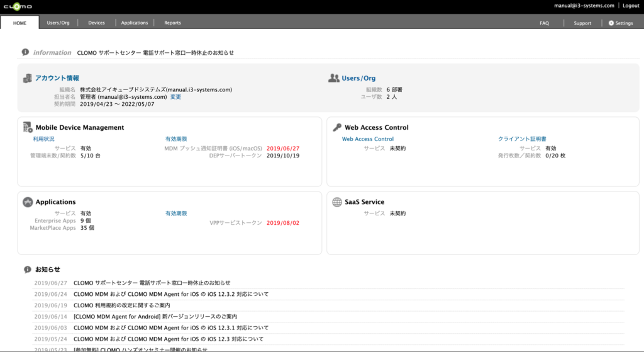Open the 2019/06/27 support center notice
Viewport: 644px width, 352px height.
(152, 283)
